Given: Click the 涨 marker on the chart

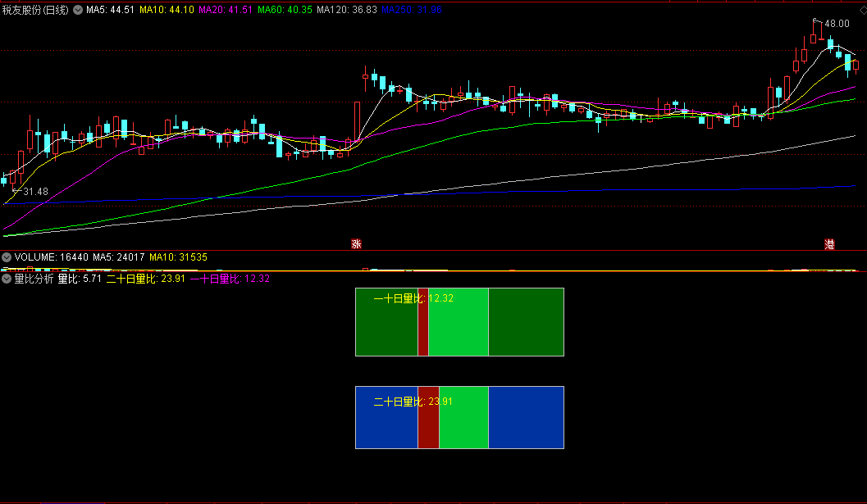Looking at the screenshot, I should tap(357, 243).
